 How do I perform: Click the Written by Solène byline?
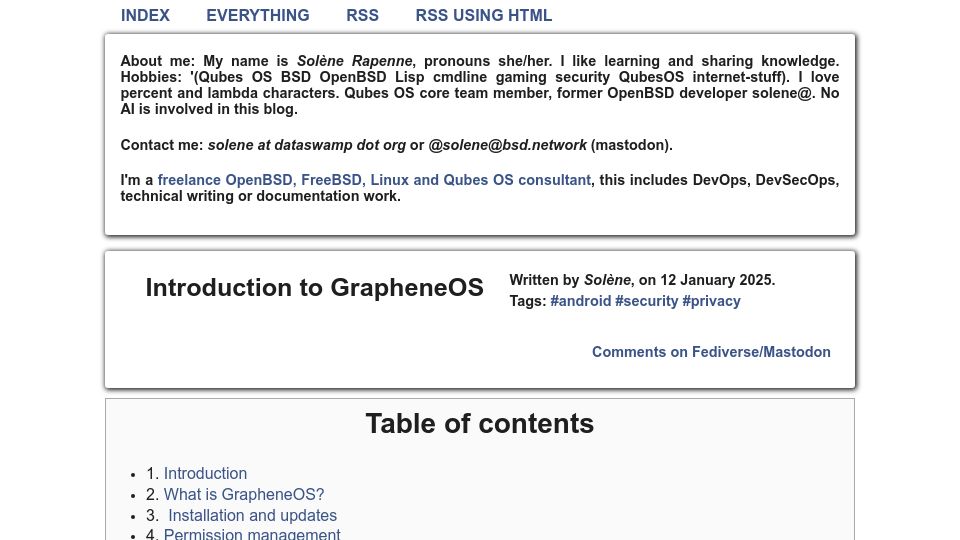[570, 280]
